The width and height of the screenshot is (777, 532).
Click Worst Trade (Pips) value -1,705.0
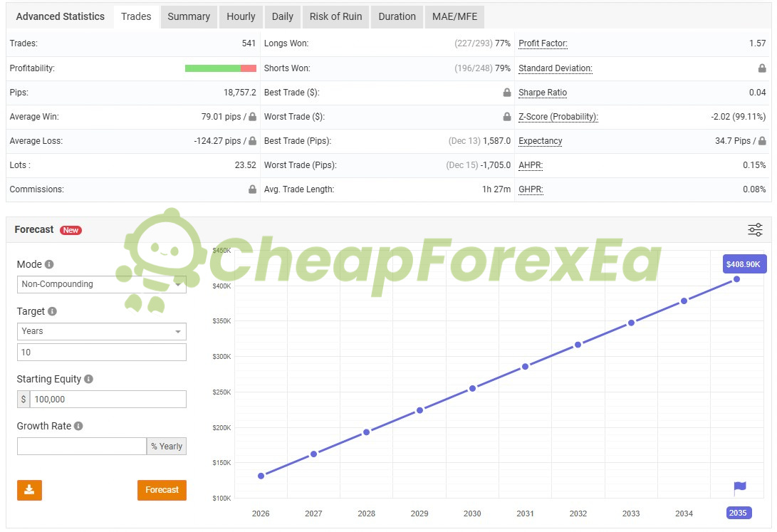point(495,165)
